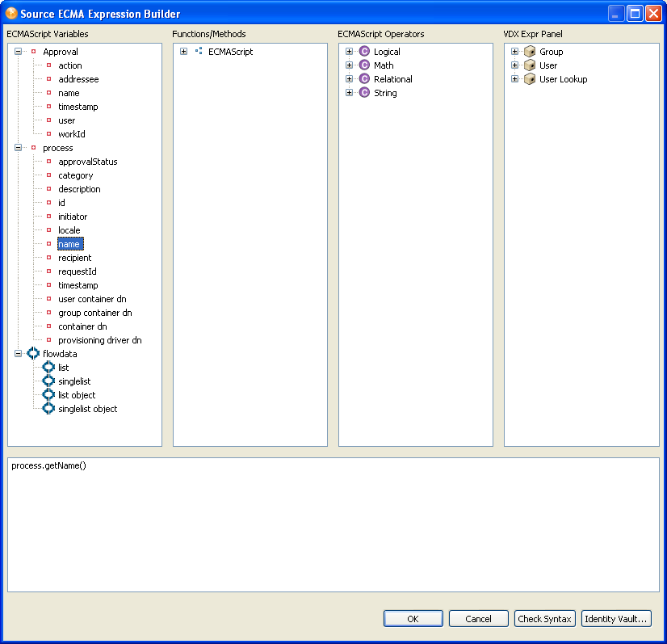Click the Logical operators category icon
The width and height of the screenshot is (667, 644).
(364, 52)
